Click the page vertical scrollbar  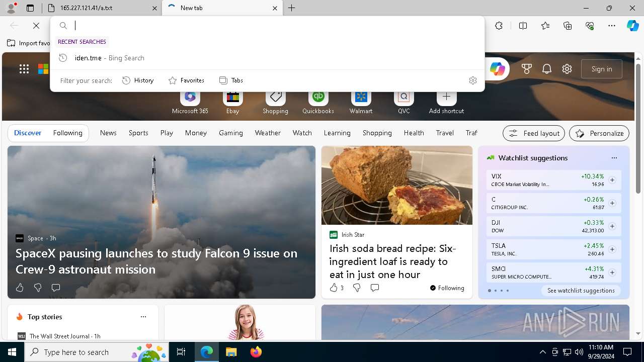pos(638,128)
